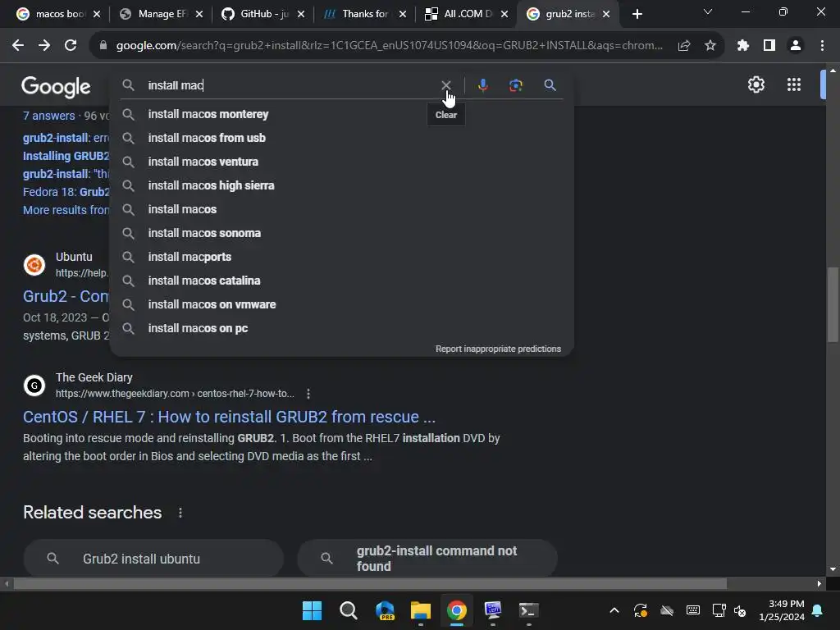Open the Google apps grid
This screenshot has height=630, width=840.
[x=794, y=84]
